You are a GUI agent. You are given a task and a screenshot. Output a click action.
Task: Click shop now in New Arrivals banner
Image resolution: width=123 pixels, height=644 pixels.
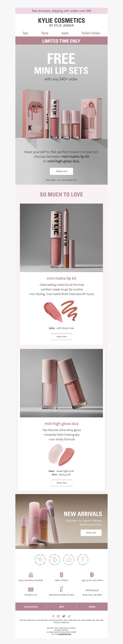coord(91,532)
